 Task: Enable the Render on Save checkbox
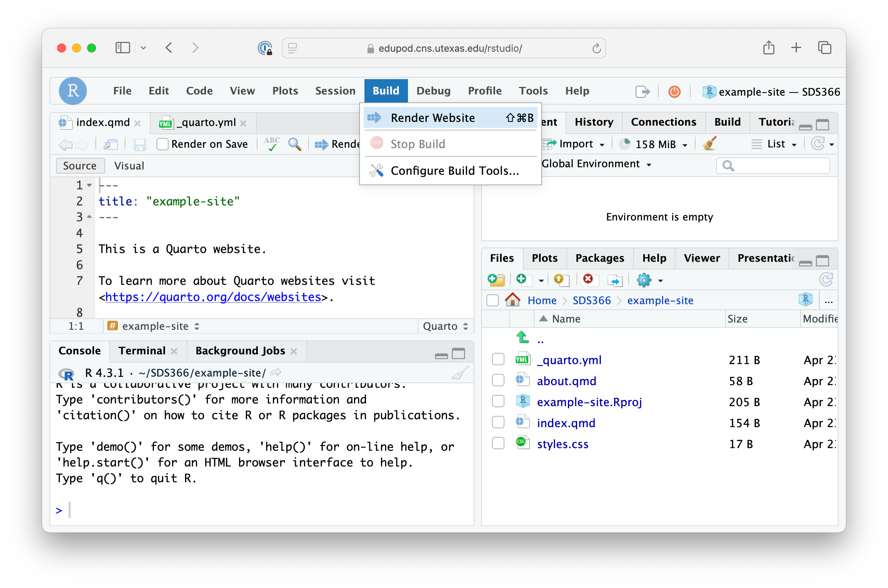pyautogui.click(x=163, y=144)
